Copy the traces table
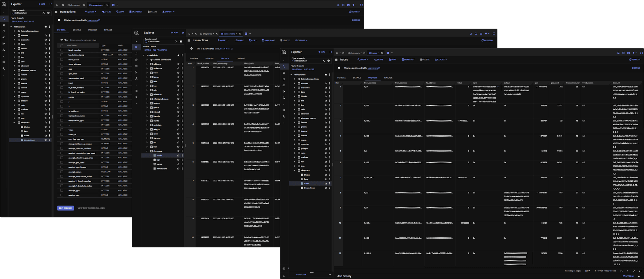This screenshot has width=644, height=279. coord(392,60)
